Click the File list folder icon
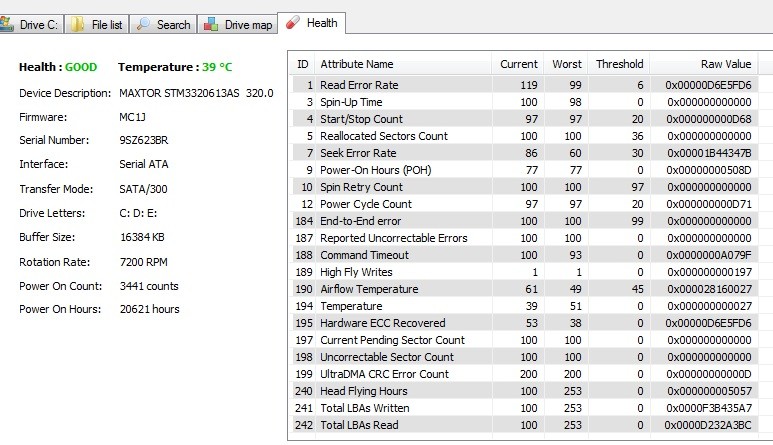 [77, 24]
